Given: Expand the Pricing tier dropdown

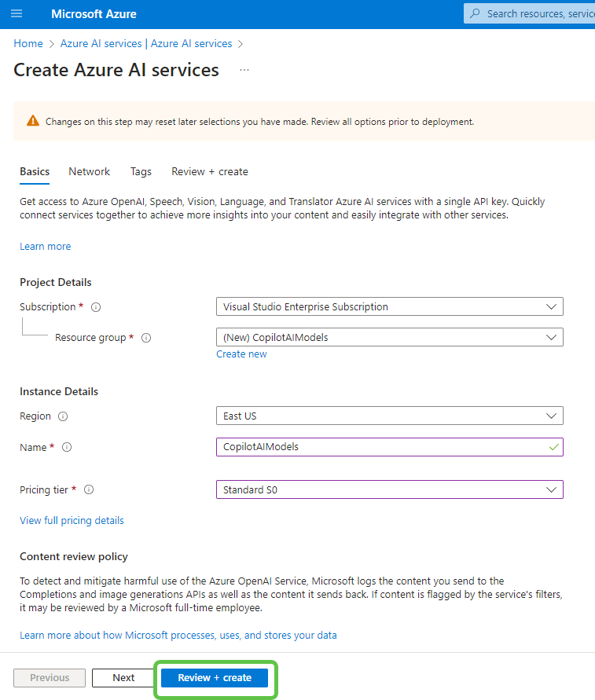Looking at the screenshot, I should pyautogui.click(x=550, y=489).
